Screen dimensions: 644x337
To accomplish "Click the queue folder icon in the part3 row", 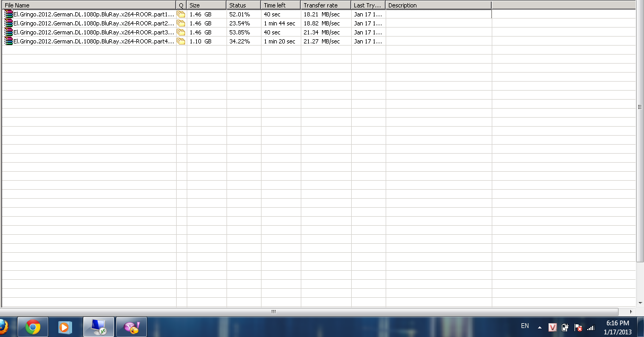I will coord(181,32).
